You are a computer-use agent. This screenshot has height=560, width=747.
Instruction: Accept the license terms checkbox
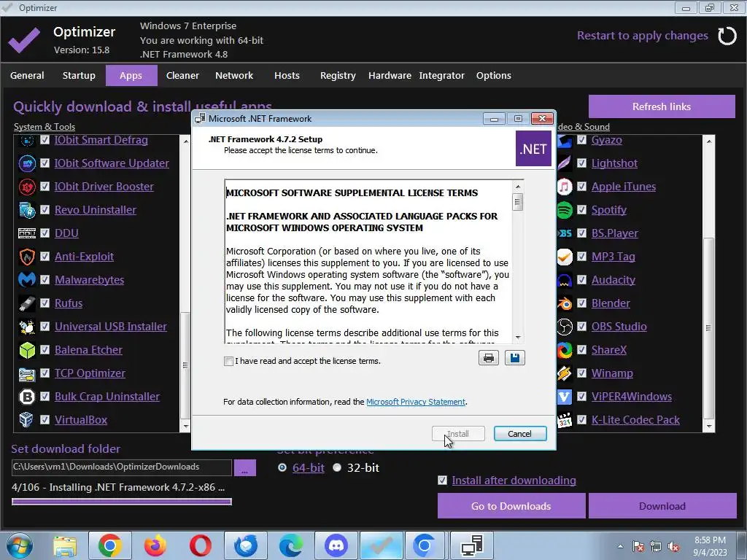(x=228, y=361)
